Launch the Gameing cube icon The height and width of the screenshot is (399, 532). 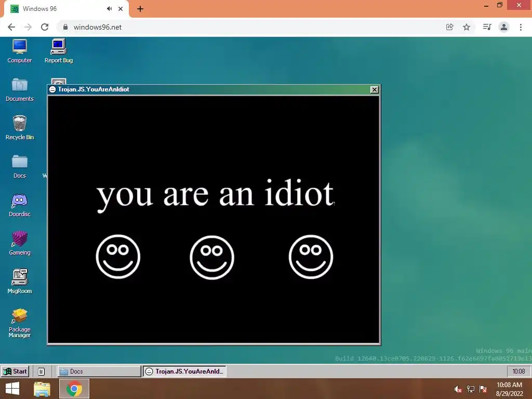coord(19,243)
